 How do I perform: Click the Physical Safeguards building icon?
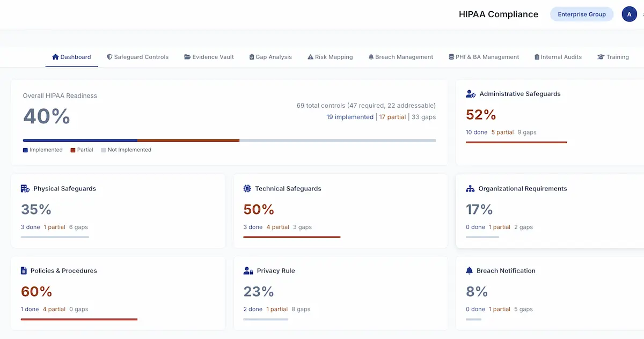[x=25, y=188]
